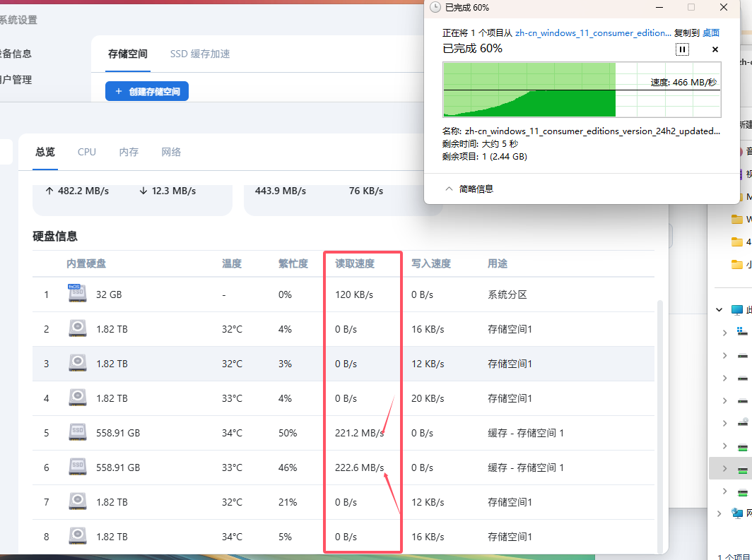Open the CPU monitoring tab
The height and width of the screenshot is (560, 752).
pos(87,152)
